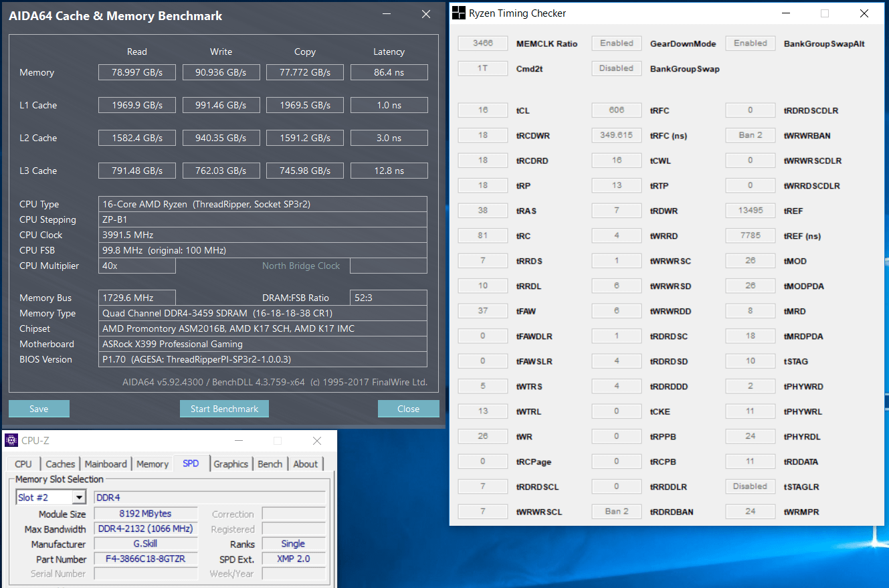Click the Module Size 8192 MBytes field

click(145, 514)
